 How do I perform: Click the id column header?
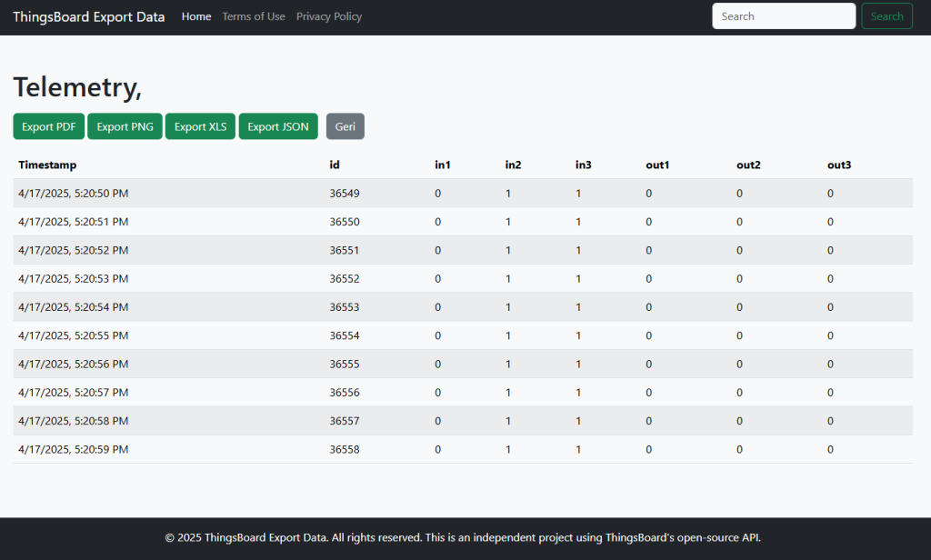(x=335, y=165)
